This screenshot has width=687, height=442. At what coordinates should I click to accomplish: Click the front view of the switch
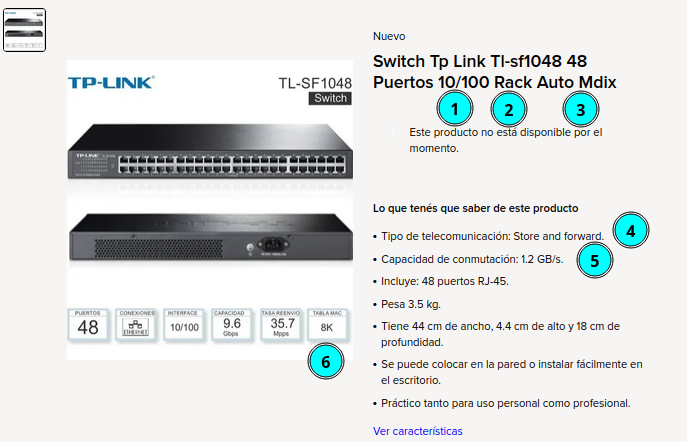point(210,151)
